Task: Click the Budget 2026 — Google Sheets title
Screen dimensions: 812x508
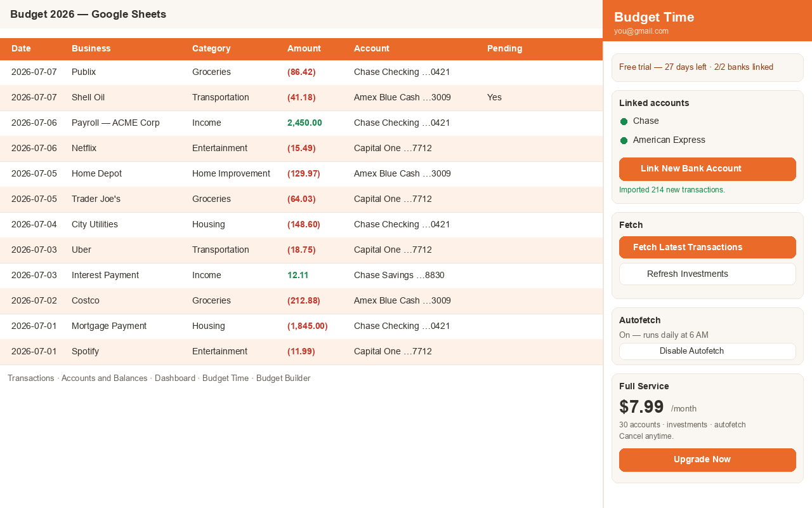Action: pyautogui.click(x=88, y=15)
